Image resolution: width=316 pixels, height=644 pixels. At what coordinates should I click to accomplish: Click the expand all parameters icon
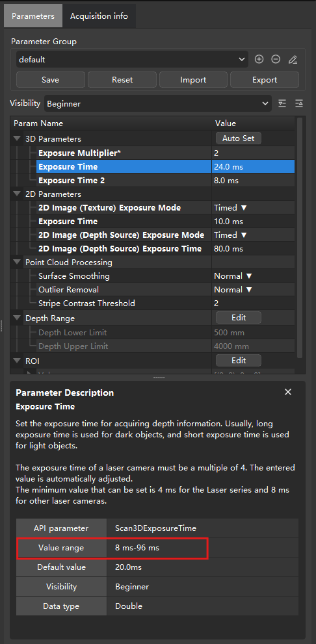(282, 103)
